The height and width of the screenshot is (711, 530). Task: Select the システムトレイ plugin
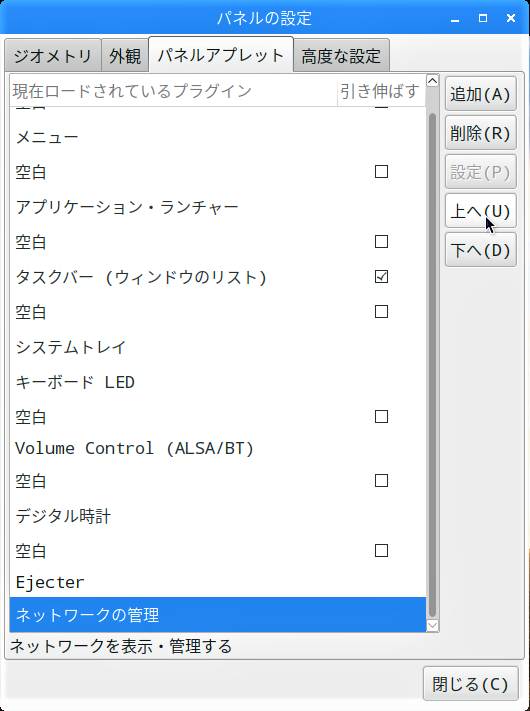[x=218, y=347]
